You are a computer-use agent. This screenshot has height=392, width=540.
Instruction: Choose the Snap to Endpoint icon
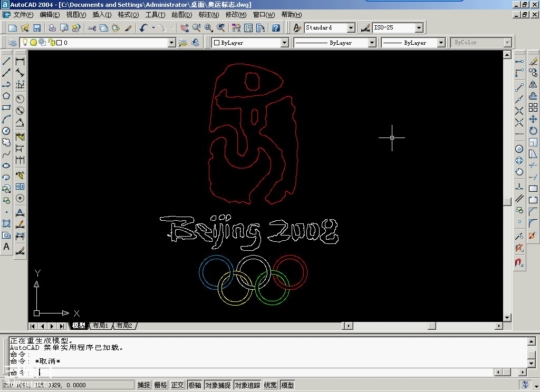(x=519, y=87)
